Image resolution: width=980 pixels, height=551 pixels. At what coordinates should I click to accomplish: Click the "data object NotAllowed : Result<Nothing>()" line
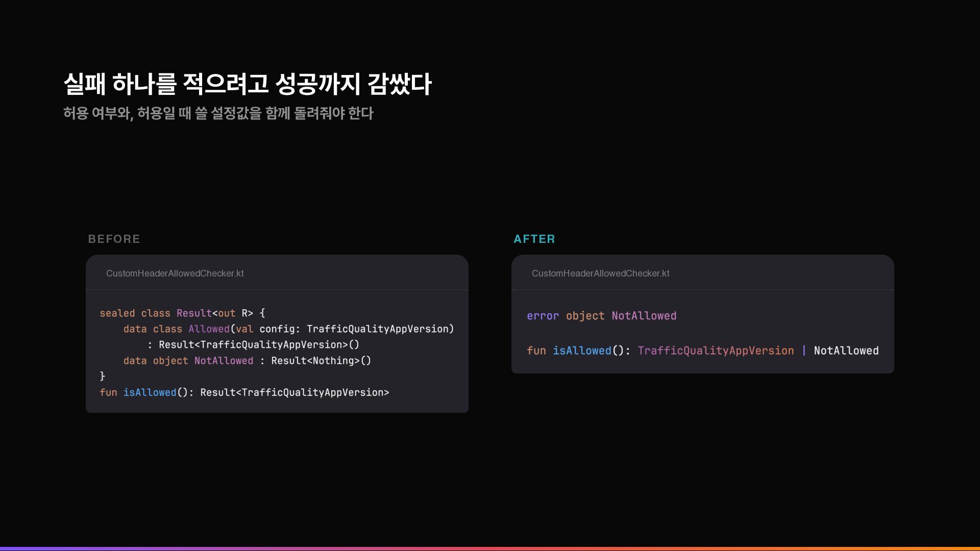[x=247, y=361]
